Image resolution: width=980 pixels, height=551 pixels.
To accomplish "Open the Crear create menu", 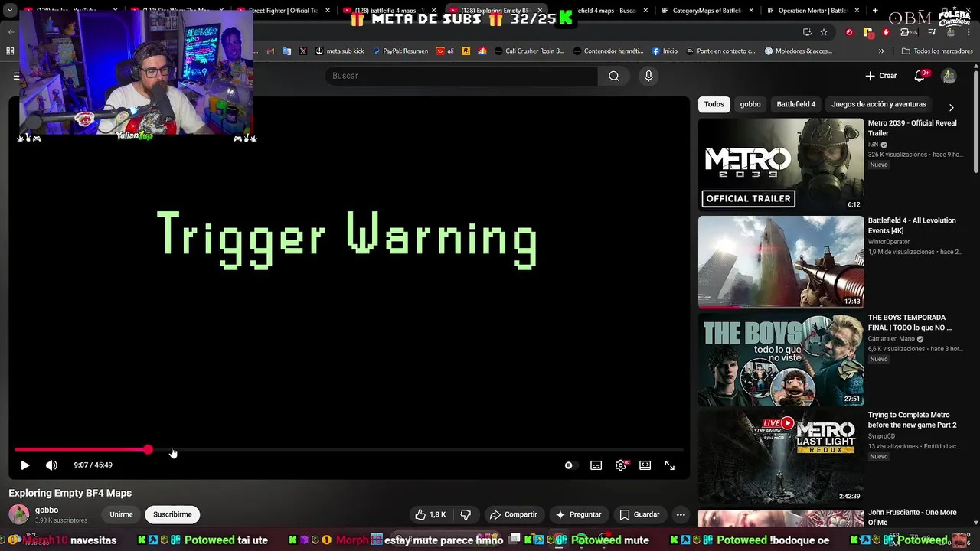I will [x=880, y=76].
